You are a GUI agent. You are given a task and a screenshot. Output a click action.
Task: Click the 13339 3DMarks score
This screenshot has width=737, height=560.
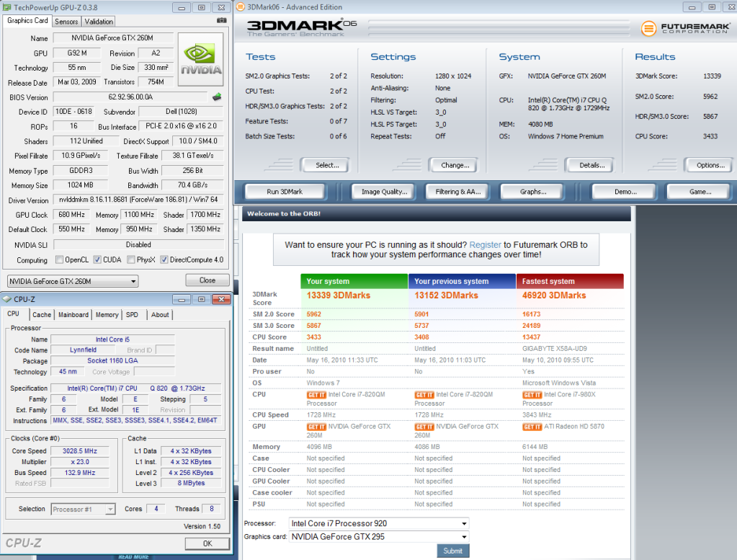(x=339, y=295)
